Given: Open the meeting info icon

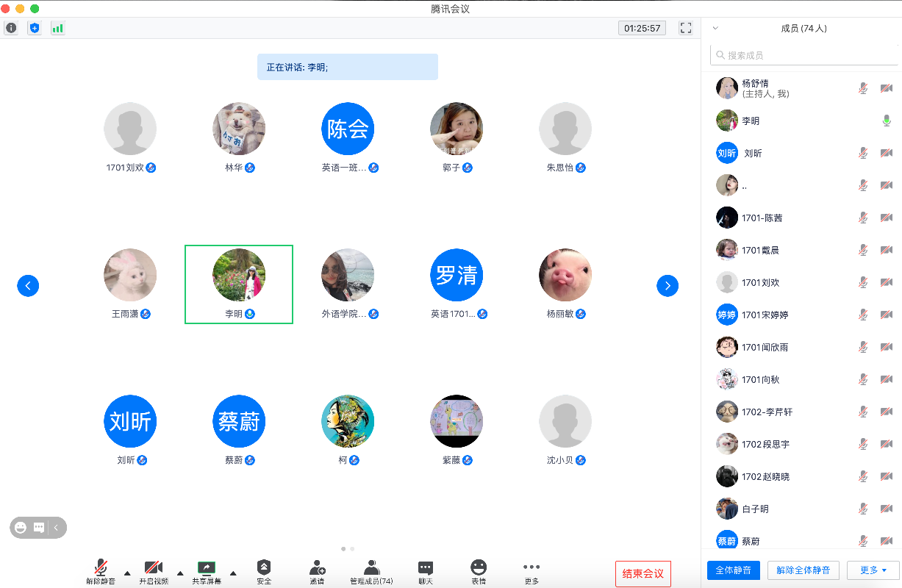Looking at the screenshot, I should 11,28.
